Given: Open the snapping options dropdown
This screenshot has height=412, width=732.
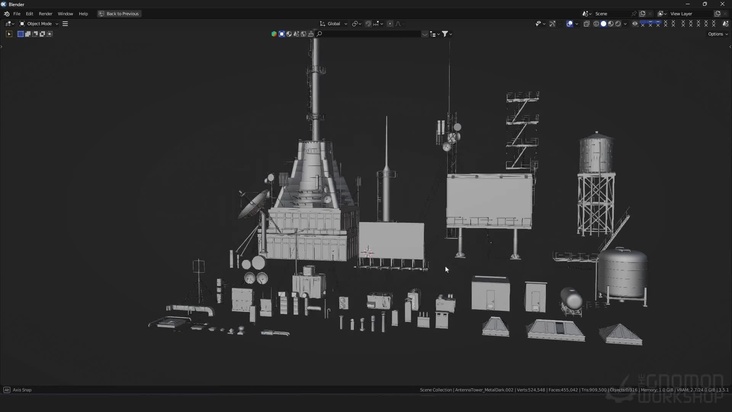Looking at the screenshot, I should point(378,24).
